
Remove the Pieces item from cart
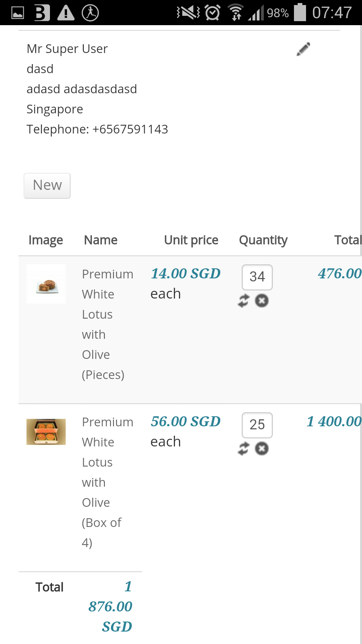[262, 301]
